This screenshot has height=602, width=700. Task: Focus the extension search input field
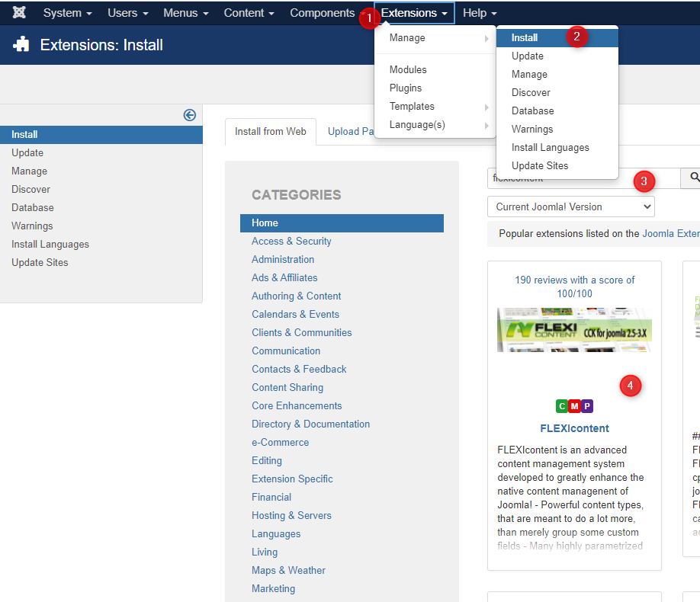coord(584,178)
